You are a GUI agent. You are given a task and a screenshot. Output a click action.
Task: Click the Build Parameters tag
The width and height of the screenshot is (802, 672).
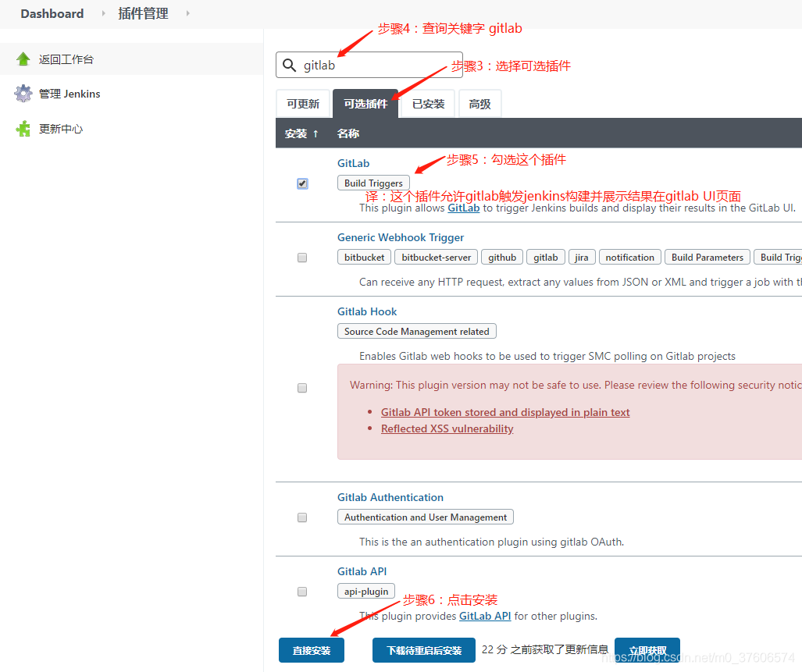click(708, 257)
